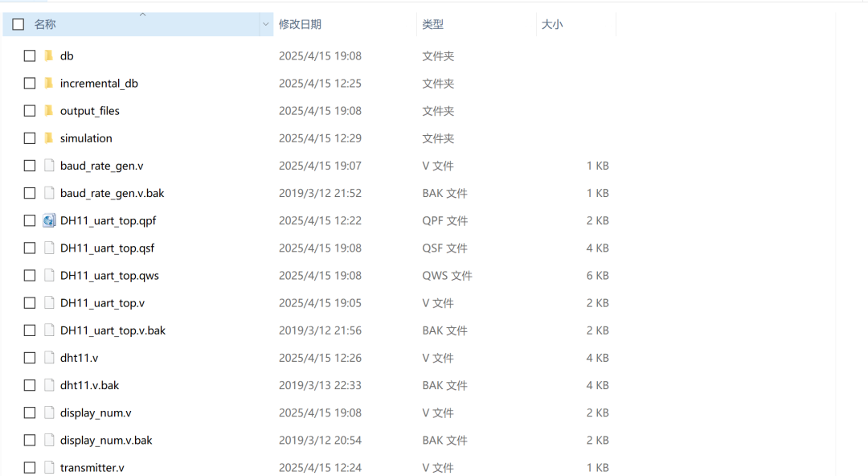Check the box for dht11.v
Image resolution: width=868 pixels, height=476 pixels.
(30, 358)
